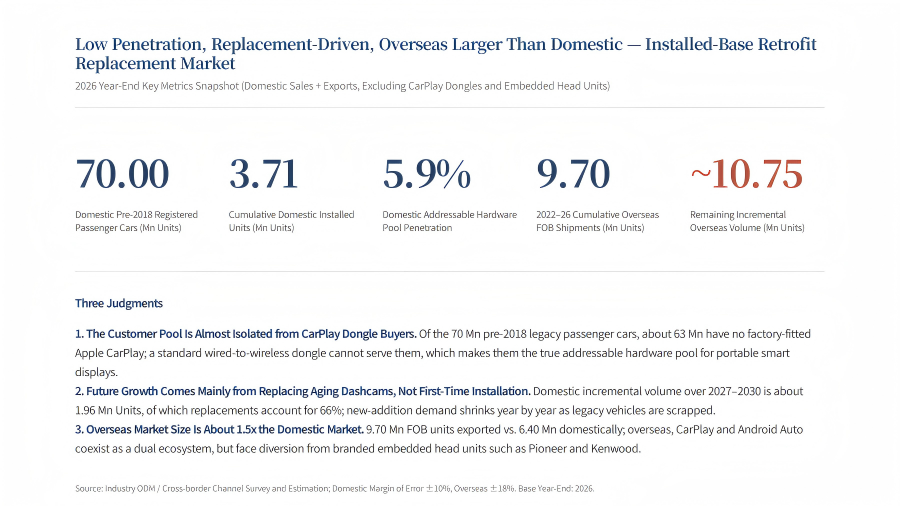The image size is (900, 506).
Task: Click the 9.70 metric value
Action: [573, 174]
